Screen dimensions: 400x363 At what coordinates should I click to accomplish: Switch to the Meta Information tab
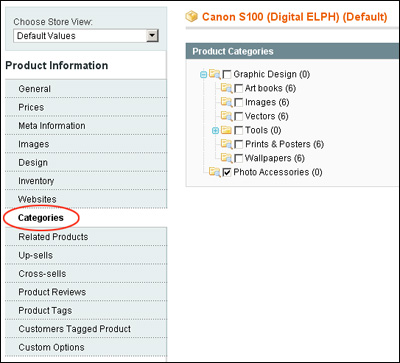click(86, 125)
